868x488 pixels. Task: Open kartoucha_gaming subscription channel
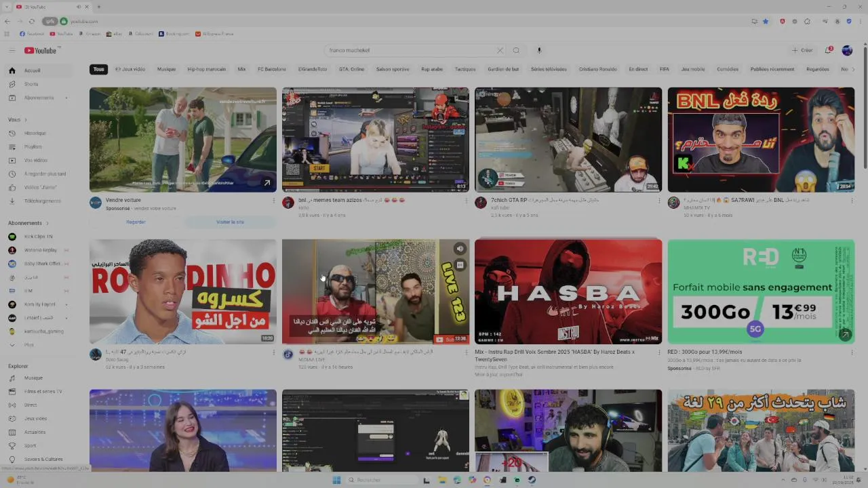38,331
